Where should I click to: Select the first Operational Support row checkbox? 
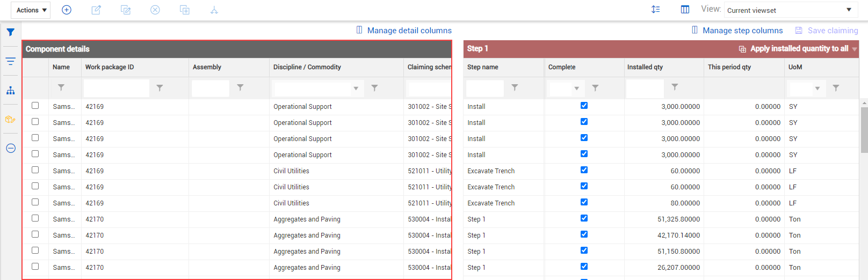click(35, 106)
